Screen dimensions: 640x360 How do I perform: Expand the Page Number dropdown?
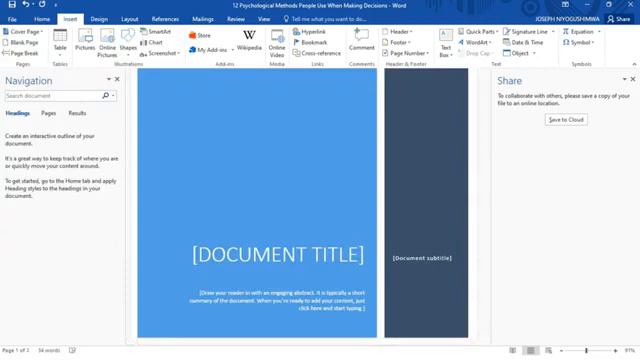tap(427, 53)
